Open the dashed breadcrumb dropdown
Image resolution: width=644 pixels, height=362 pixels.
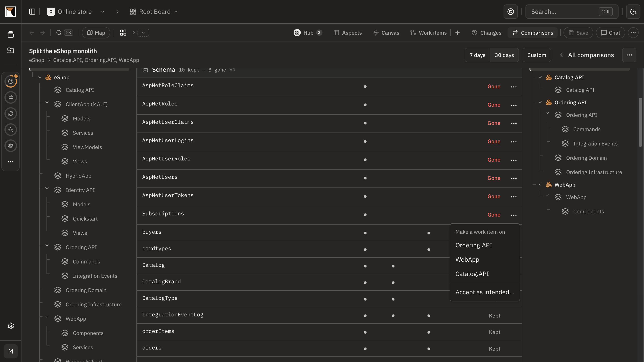[143, 33]
